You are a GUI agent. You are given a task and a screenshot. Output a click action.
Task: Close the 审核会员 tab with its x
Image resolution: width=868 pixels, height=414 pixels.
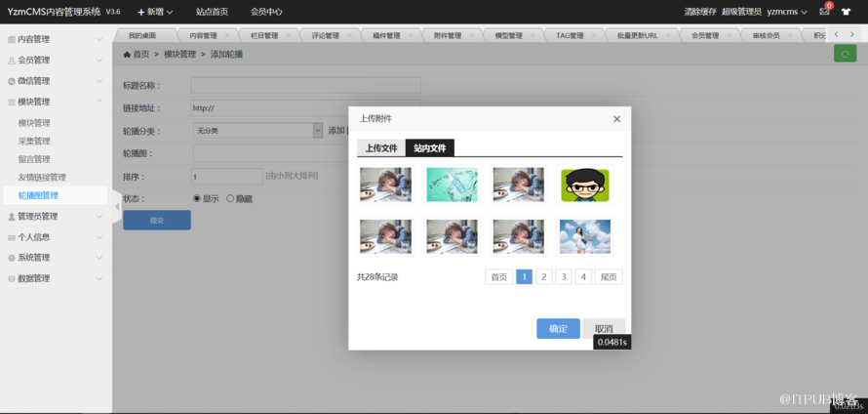coord(790,35)
